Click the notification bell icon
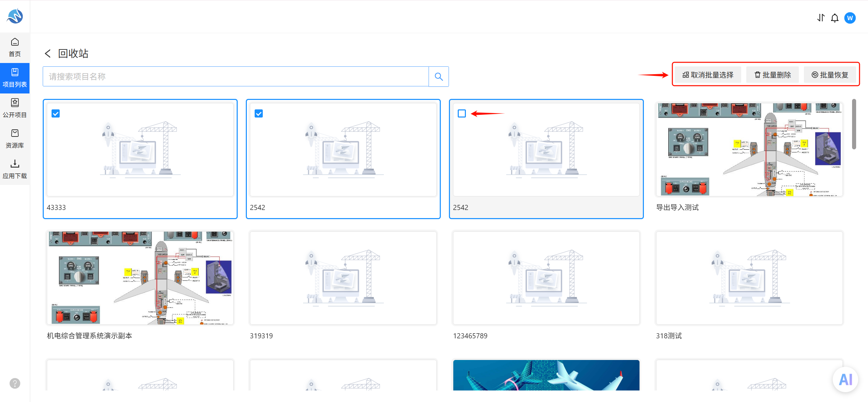This screenshot has width=868, height=402. tap(835, 18)
